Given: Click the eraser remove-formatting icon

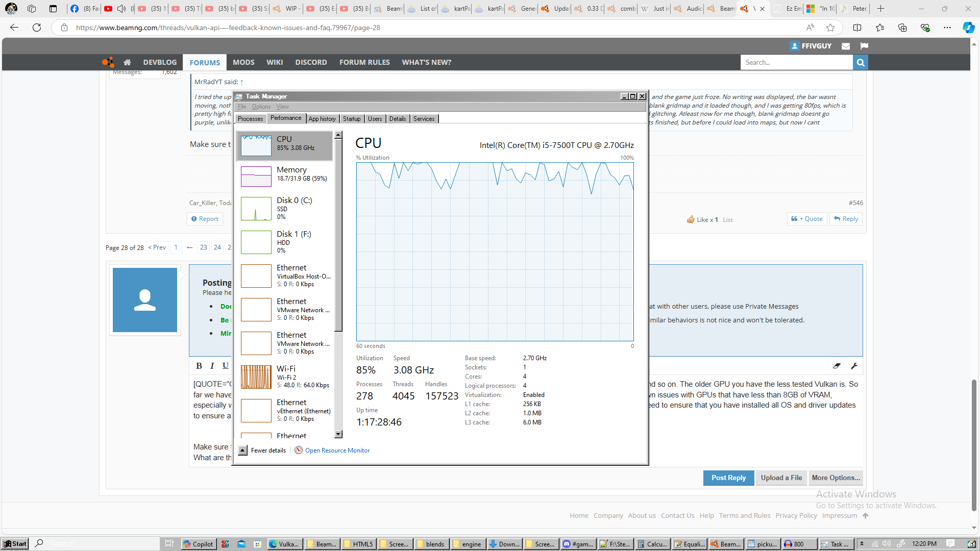Looking at the screenshot, I should [837, 366].
